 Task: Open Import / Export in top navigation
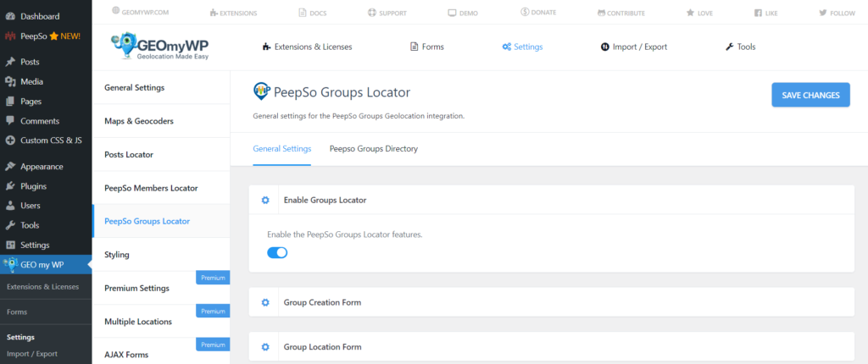click(x=634, y=47)
